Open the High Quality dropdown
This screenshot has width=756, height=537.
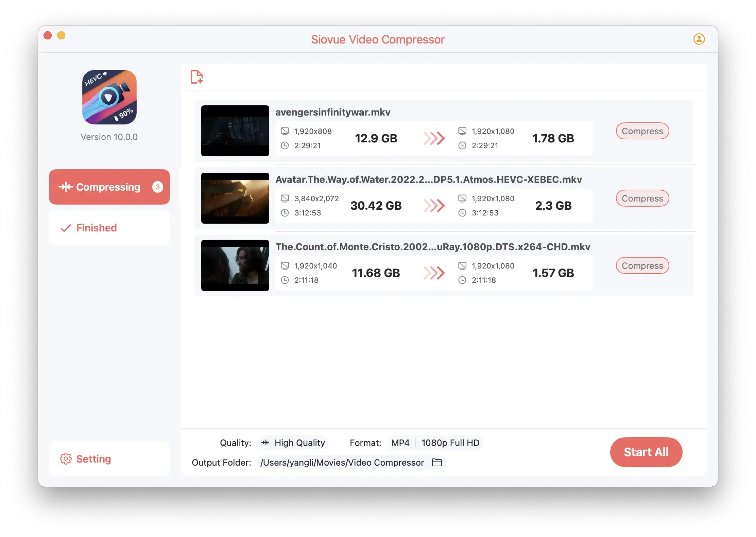point(293,443)
